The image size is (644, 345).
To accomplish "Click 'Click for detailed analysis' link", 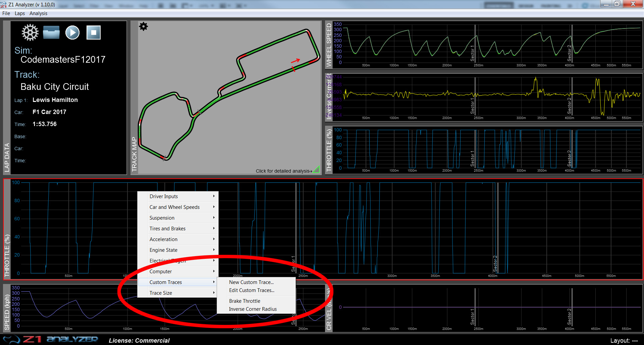I will pyautogui.click(x=284, y=171).
